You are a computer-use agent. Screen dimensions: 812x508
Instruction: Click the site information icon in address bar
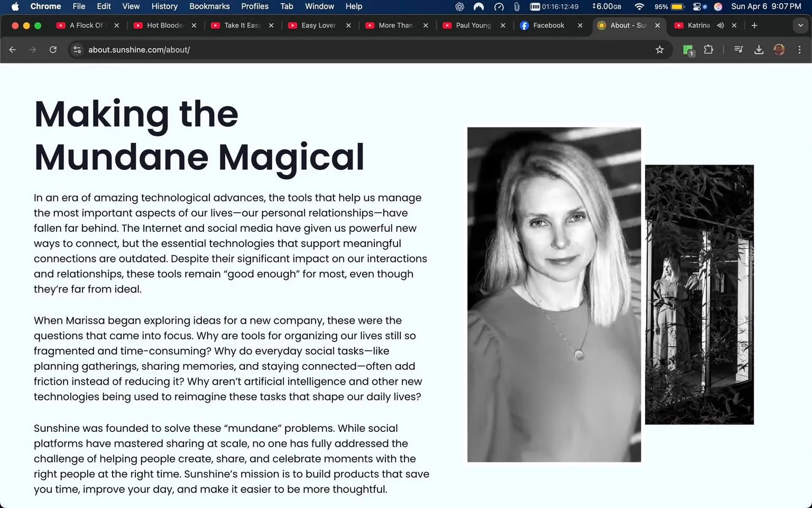77,49
